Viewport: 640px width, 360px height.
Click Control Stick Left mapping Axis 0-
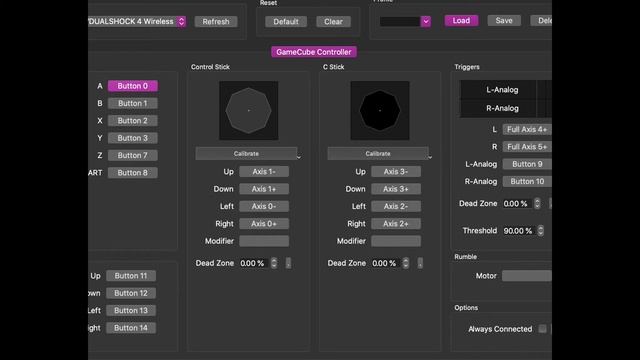tap(264, 206)
